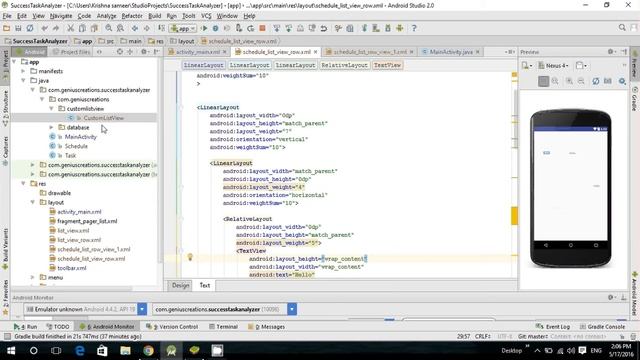
Task: Open the Windows Start menu
Action: (11, 351)
